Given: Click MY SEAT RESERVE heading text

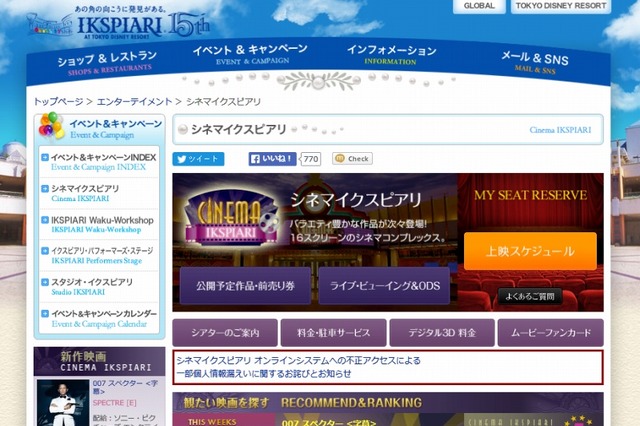Looking at the screenshot, I should point(531,195).
